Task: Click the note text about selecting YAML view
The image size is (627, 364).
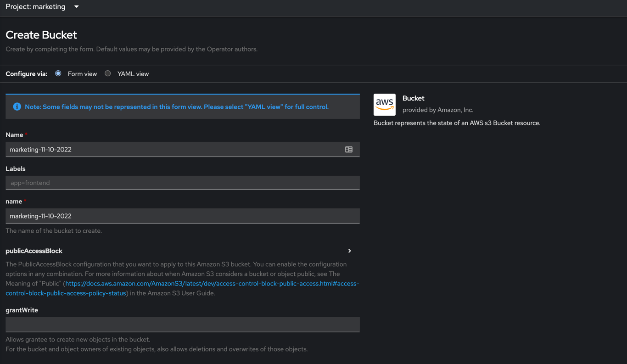Action: [177, 107]
